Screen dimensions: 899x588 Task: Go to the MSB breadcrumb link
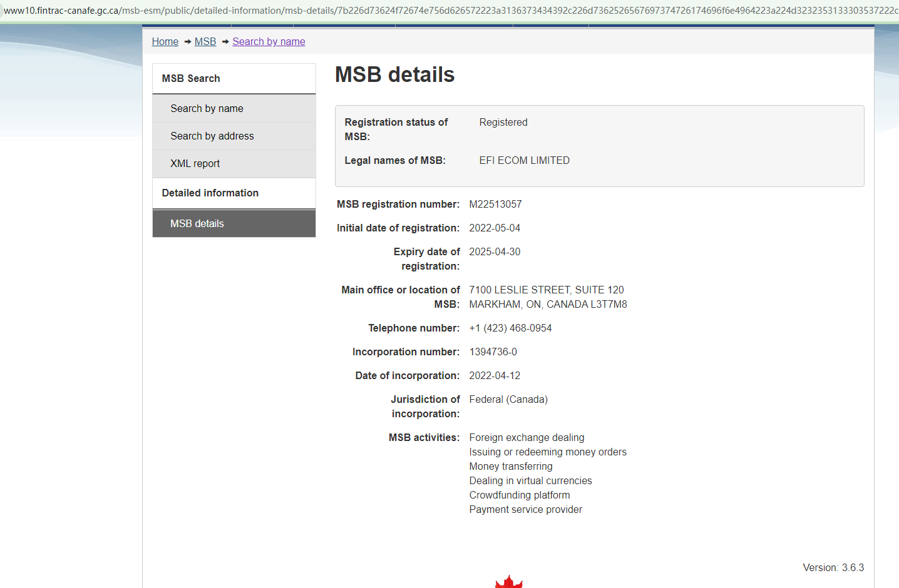pos(205,41)
